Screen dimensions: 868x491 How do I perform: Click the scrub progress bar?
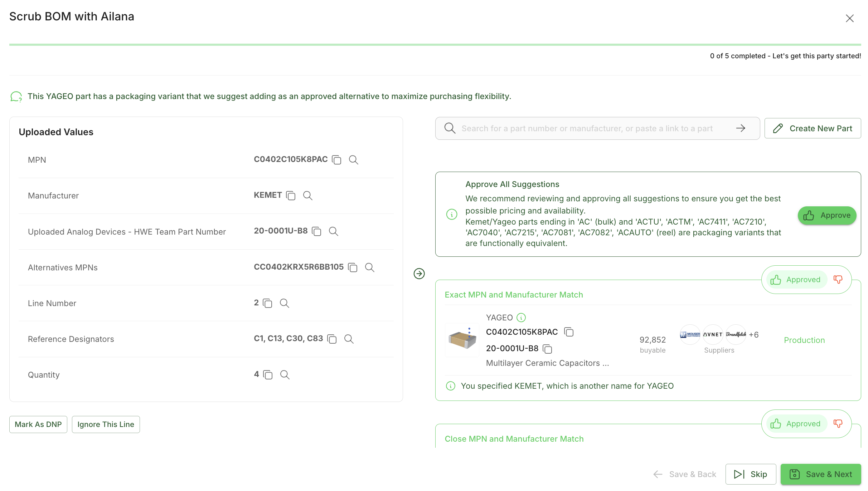(x=435, y=45)
